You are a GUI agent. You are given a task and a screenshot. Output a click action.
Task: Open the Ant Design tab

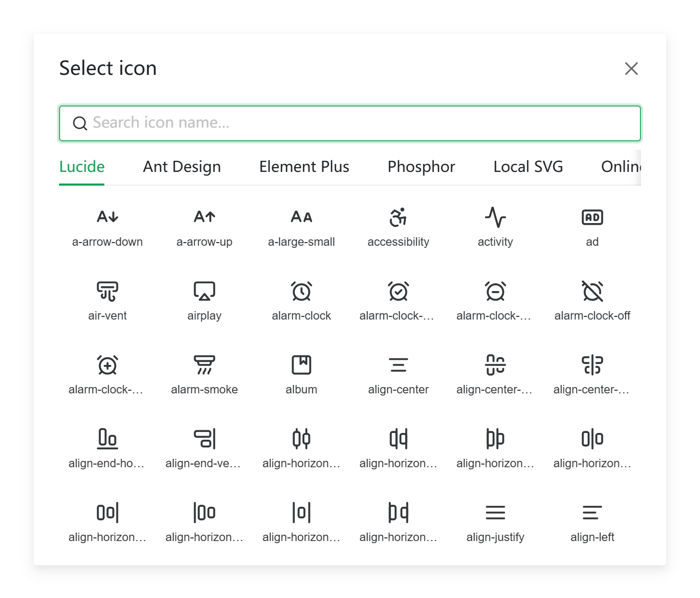(x=182, y=167)
